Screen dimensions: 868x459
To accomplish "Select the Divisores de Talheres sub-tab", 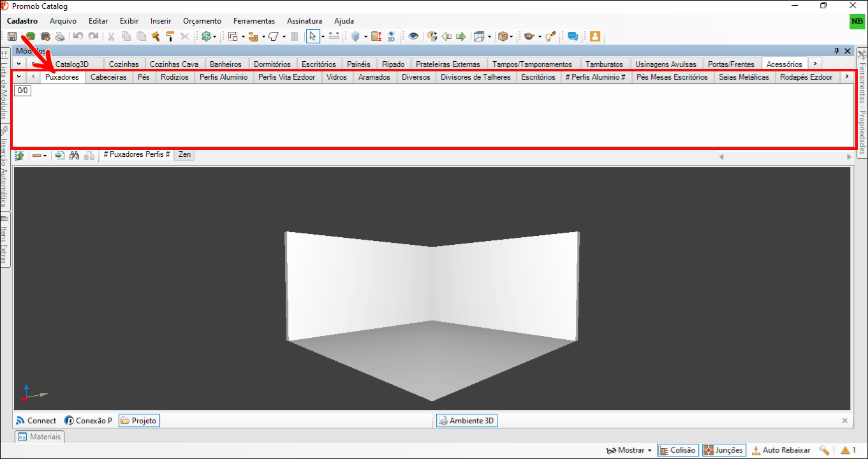I will tap(476, 77).
